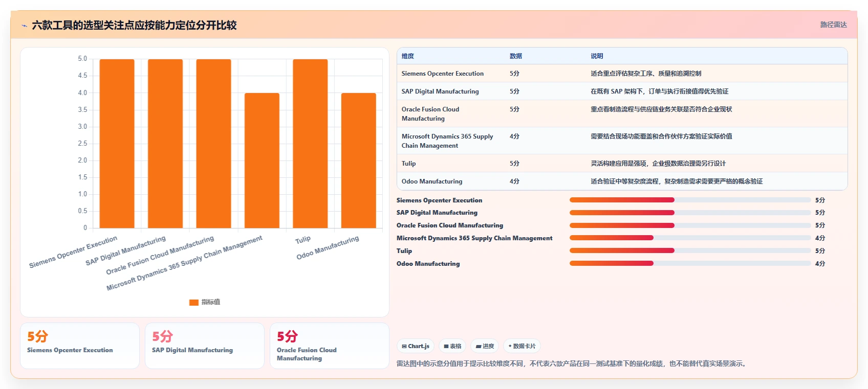Select the Chart.js tag
This screenshot has height=389, width=868.
pos(416,346)
